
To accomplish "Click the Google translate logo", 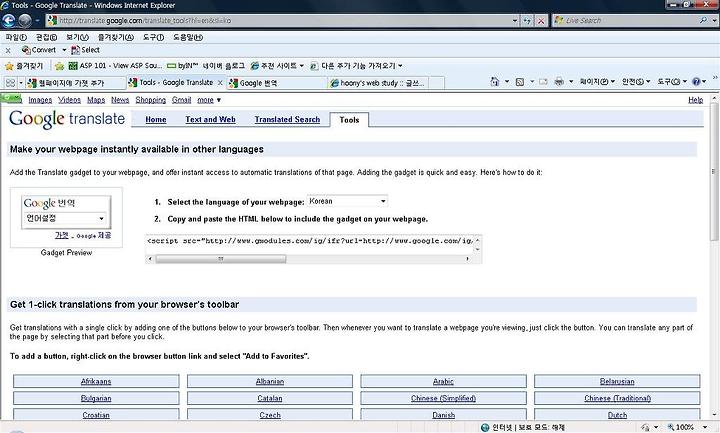I will point(67,119).
